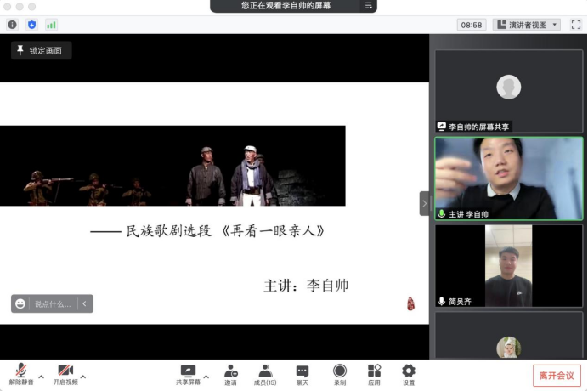Viewport: 588px width, 391px height.
Task: Select 李自帅的屏幕共享 thumbnail tile
Action: tap(509, 91)
